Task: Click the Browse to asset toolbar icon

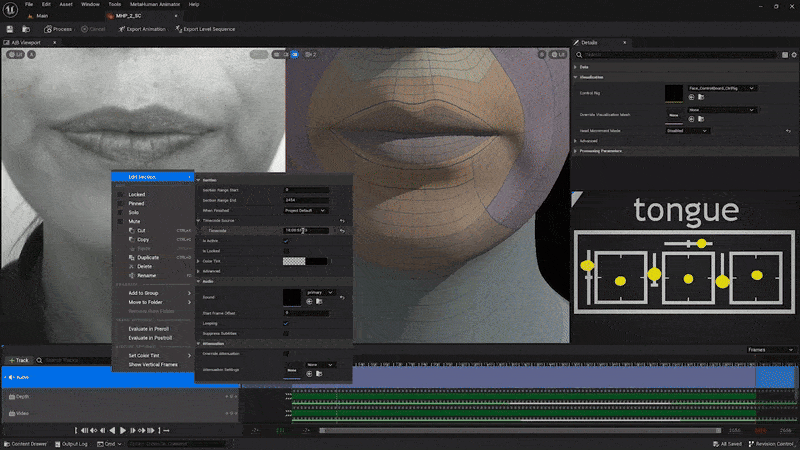Action: point(26,29)
